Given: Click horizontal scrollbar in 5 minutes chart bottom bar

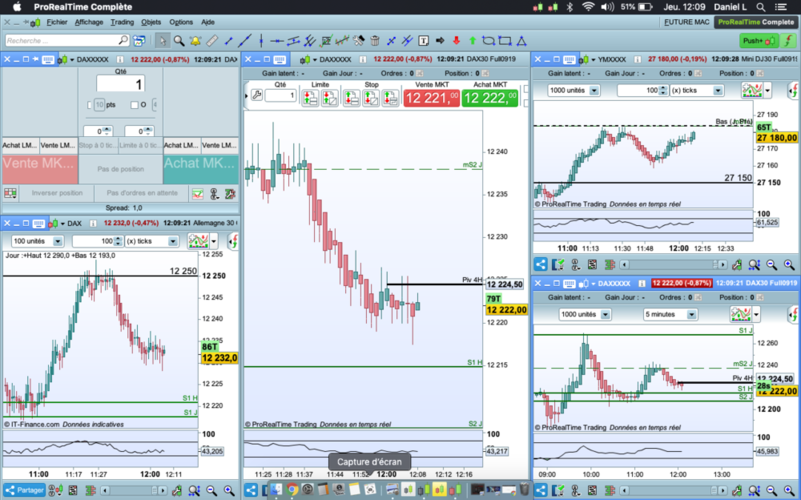Looking at the screenshot, I should [x=673, y=490].
